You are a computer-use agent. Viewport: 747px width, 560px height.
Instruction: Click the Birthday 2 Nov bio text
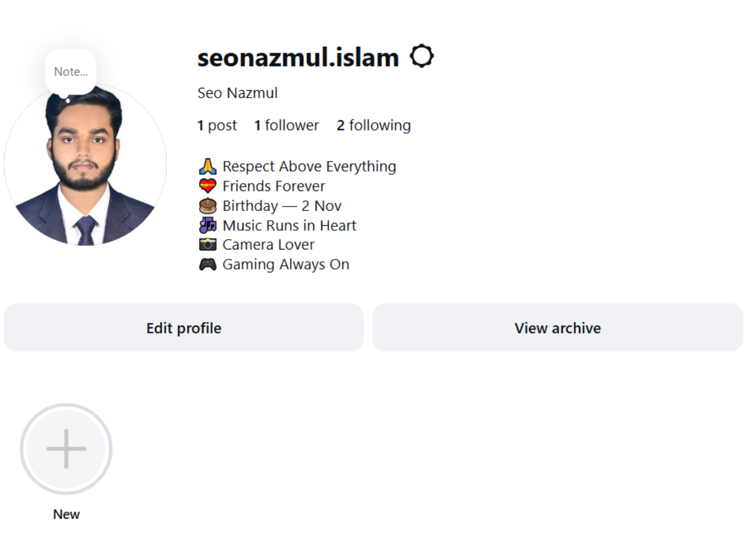282,205
